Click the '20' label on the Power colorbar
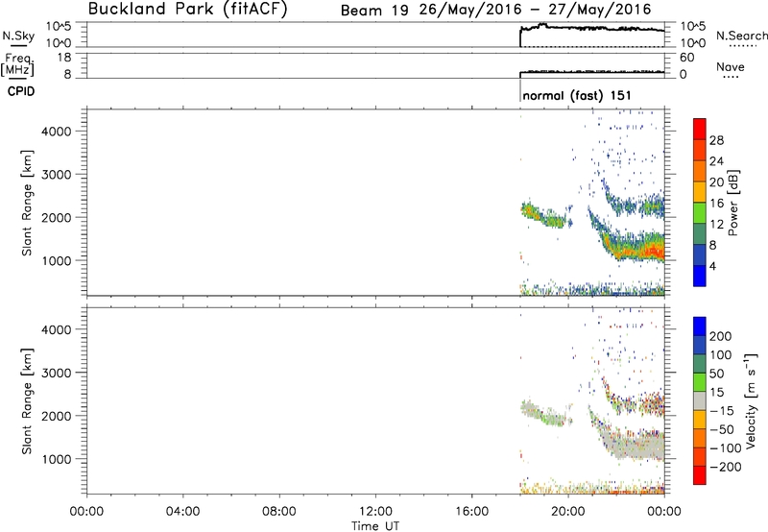This screenshot has height=532, width=768. pos(716,182)
